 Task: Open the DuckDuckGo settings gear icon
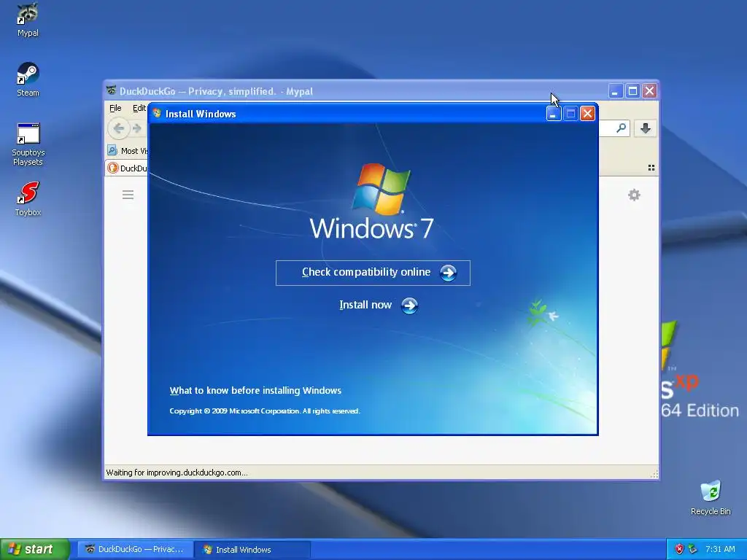click(x=634, y=195)
